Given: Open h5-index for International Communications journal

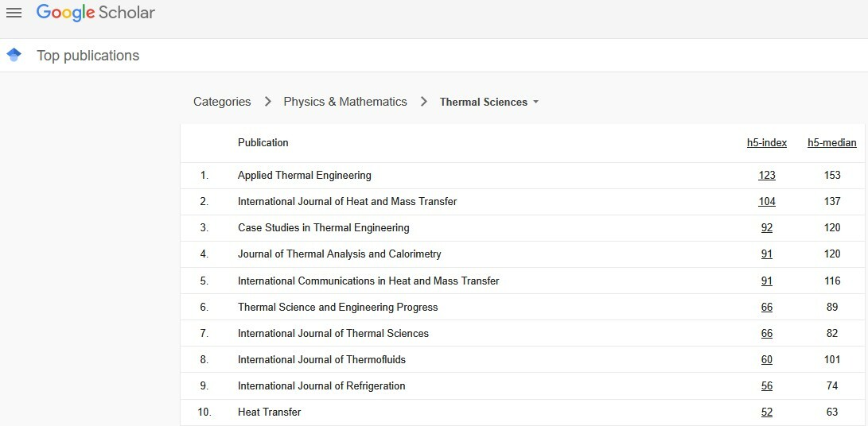Looking at the screenshot, I should tap(766, 281).
